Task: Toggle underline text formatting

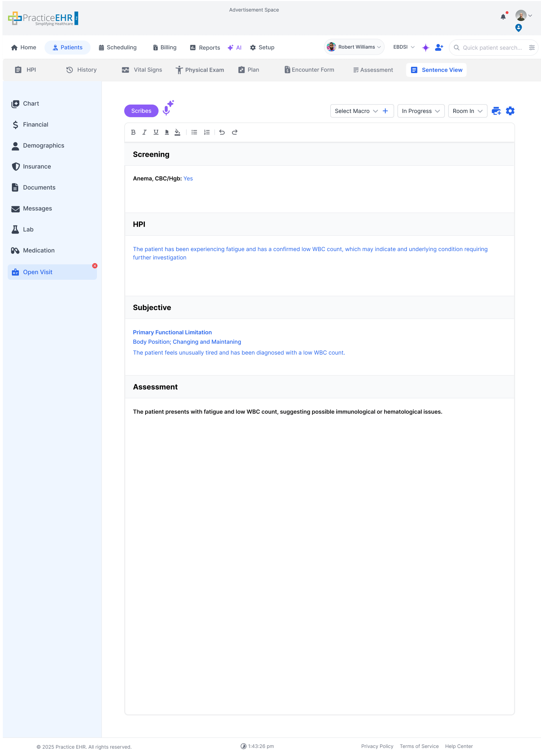Action: click(156, 132)
